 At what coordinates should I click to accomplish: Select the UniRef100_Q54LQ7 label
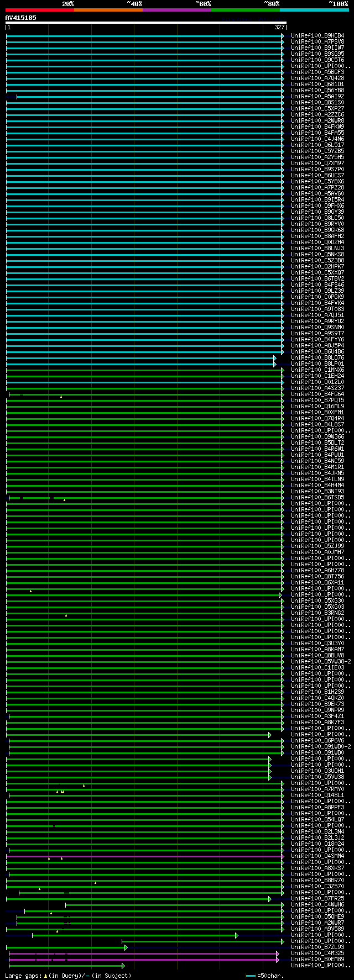point(317,820)
